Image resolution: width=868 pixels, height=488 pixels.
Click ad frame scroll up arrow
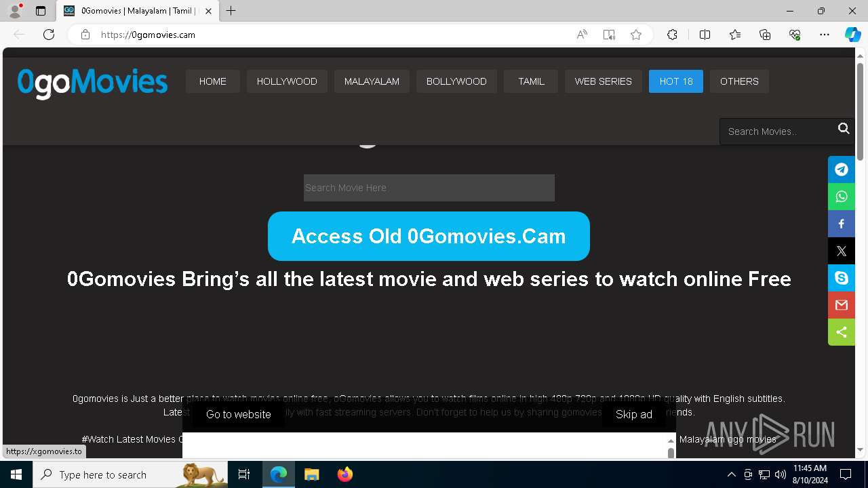tap(671, 441)
